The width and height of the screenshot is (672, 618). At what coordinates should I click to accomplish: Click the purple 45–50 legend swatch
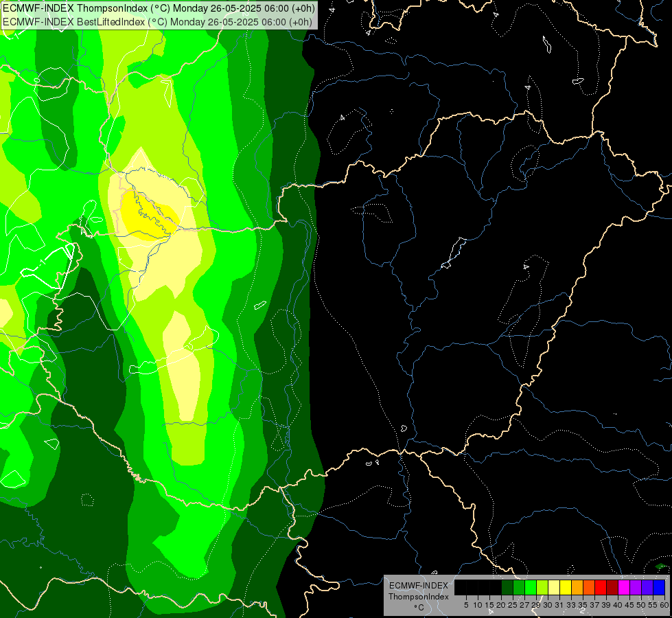point(636,587)
